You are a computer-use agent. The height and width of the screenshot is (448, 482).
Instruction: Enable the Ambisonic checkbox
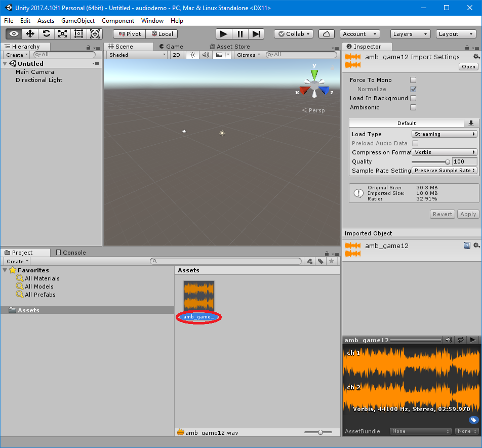pos(413,107)
